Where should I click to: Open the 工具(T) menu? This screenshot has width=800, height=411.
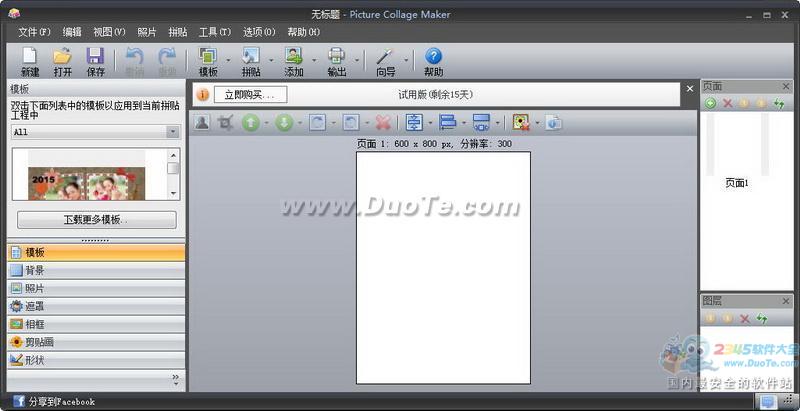tap(215, 32)
